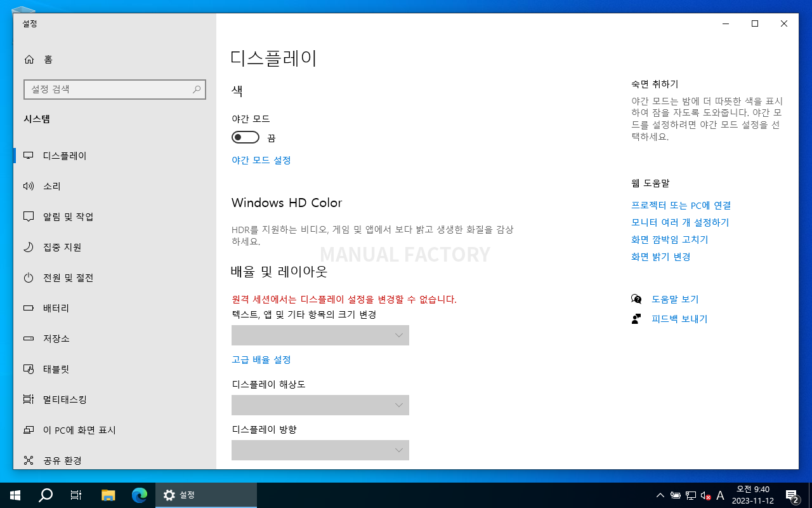This screenshot has height=508, width=812.
Task: Open the notification action center
Action: (x=792, y=495)
